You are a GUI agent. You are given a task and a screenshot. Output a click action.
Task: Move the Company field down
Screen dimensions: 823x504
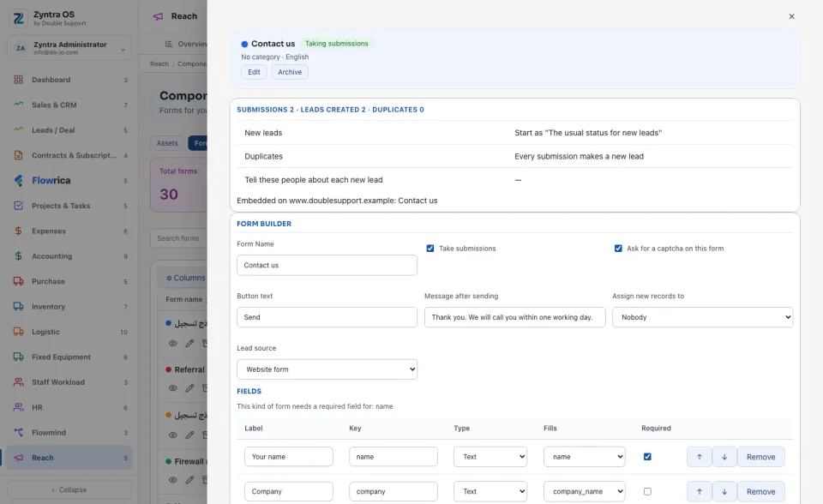click(724, 491)
